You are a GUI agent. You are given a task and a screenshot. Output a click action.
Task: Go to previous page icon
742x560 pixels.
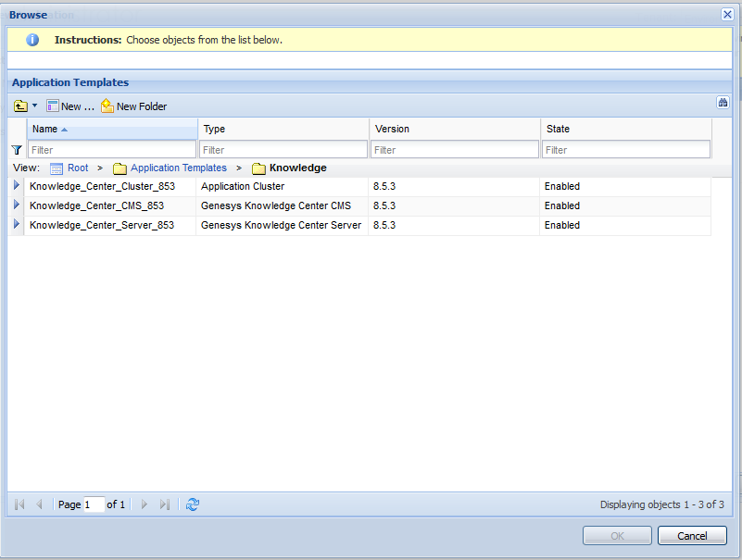coord(39,504)
